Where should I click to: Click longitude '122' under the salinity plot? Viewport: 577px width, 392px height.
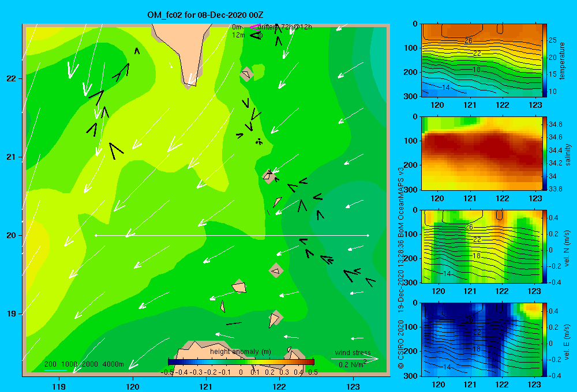point(503,198)
